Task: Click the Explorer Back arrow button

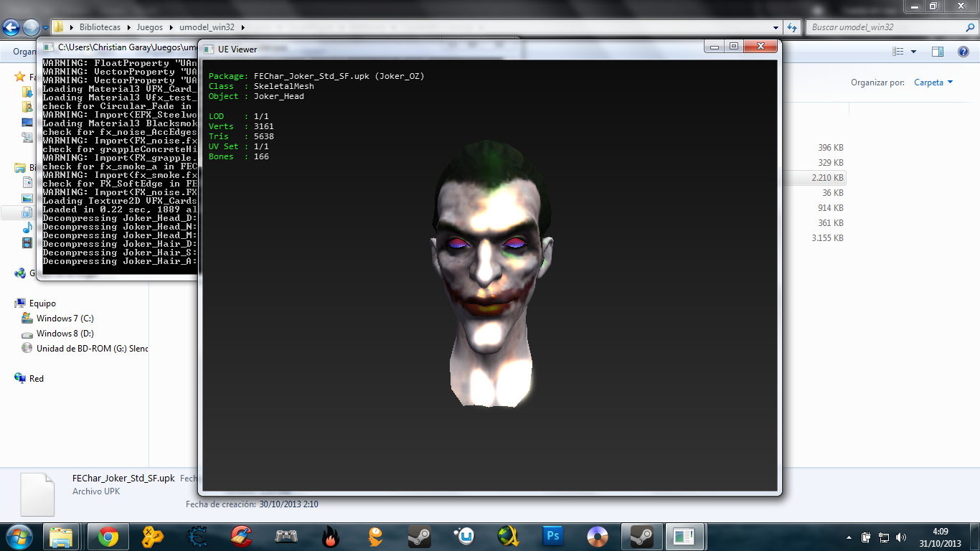Action: click(x=11, y=27)
